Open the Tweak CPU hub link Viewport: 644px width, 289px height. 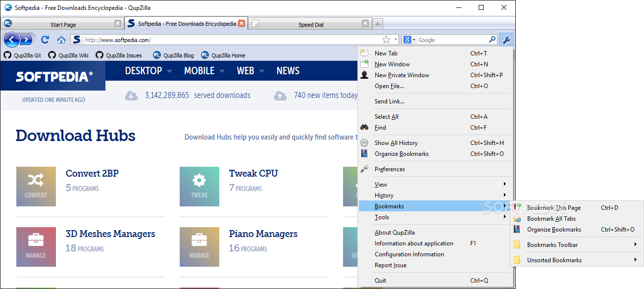(253, 173)
